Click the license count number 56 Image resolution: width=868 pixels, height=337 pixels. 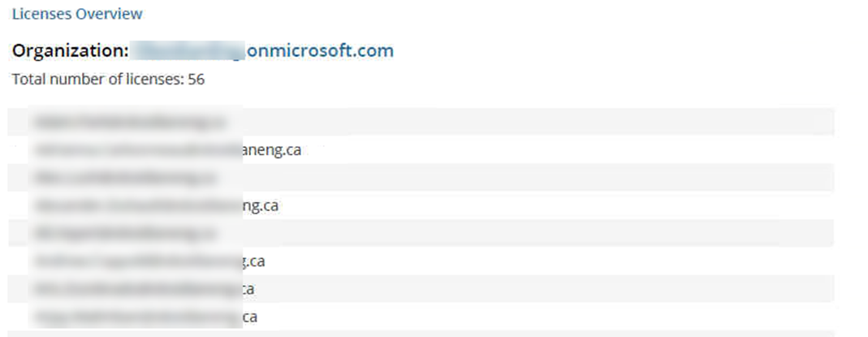coord(196,80)
